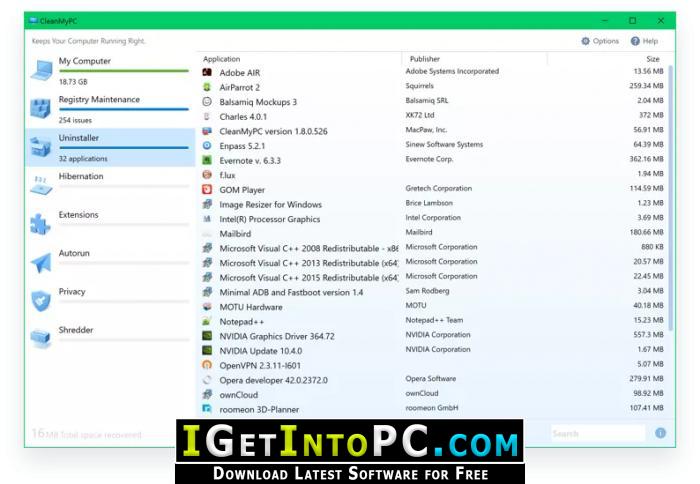700x484 pixels.
Task: Click the f.lux app icon
Action: coord(207,175)
